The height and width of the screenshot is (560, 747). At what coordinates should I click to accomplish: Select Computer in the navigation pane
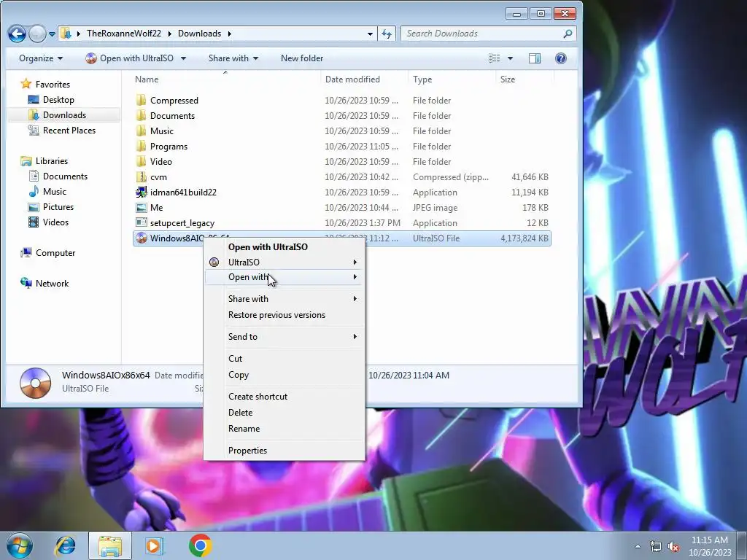(47, 253)
